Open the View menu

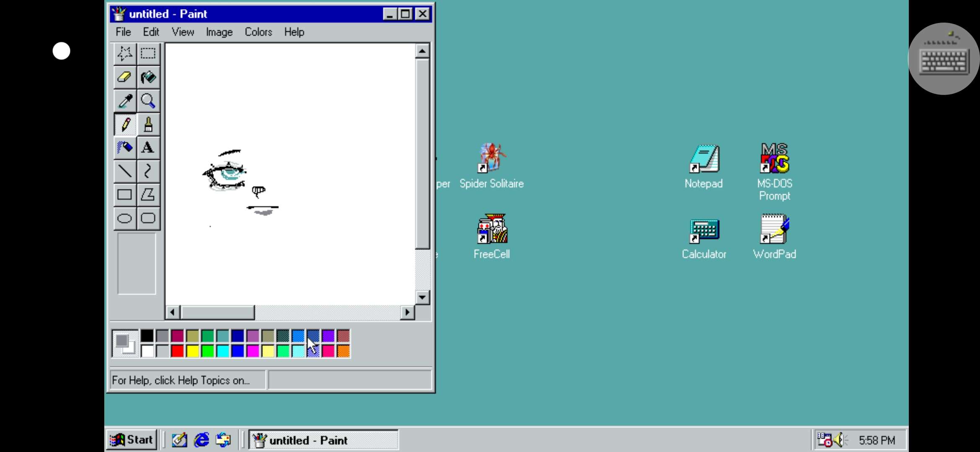pyautogui.click(x=183, y=32)
